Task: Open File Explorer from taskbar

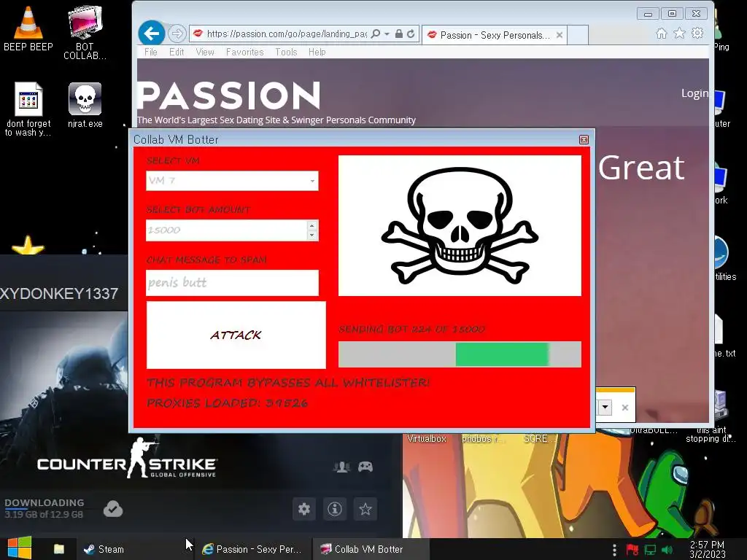Action: point(58,549)
